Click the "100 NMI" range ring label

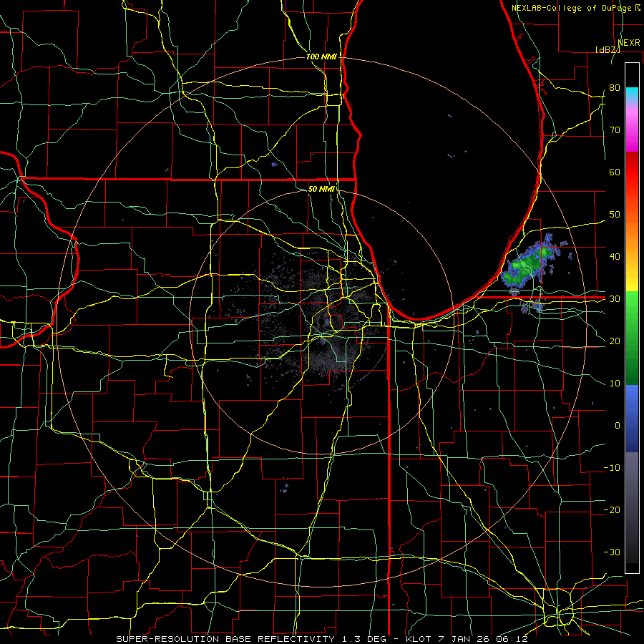[321, 57]
